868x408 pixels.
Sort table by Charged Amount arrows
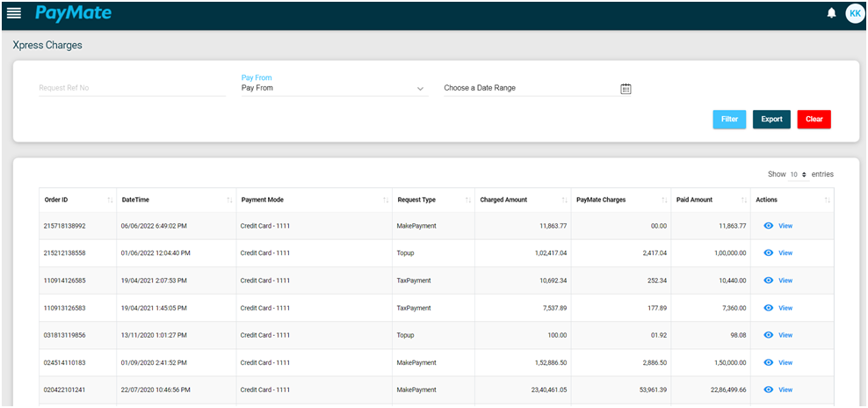point(565,200)
